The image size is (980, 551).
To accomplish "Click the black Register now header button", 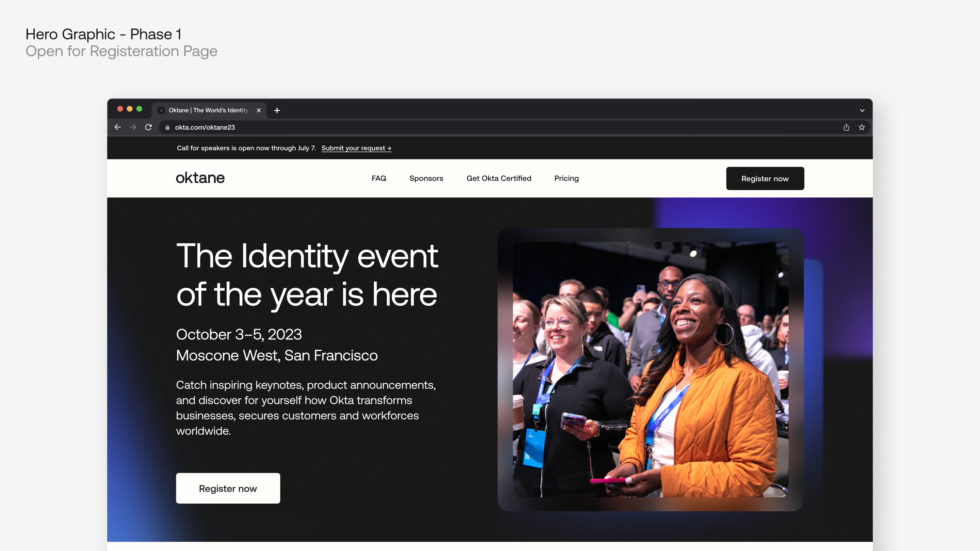I will [x=765, y=178].
